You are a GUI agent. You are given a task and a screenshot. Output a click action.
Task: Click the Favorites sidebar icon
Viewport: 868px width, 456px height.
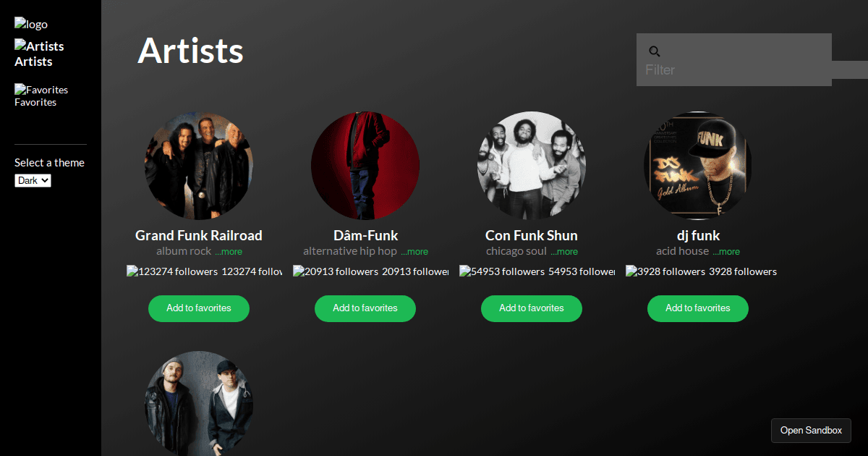pyautogui.click(x=20, y=90)
